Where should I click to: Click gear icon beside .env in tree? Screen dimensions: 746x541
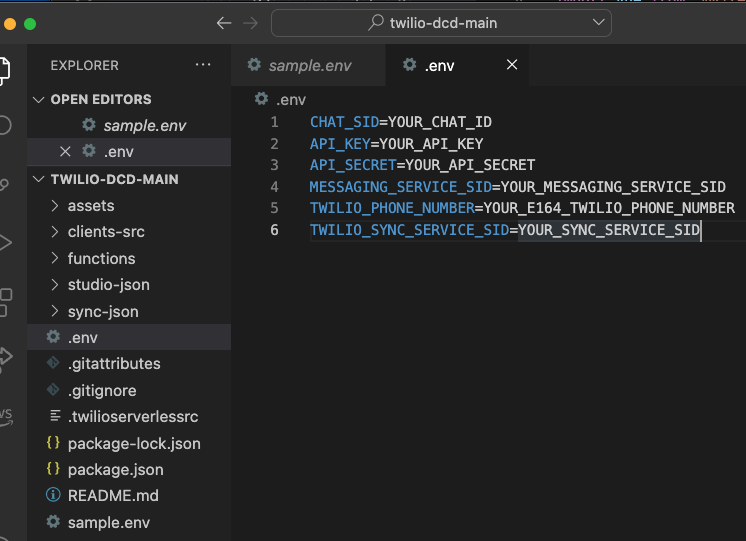pos(53,337)
